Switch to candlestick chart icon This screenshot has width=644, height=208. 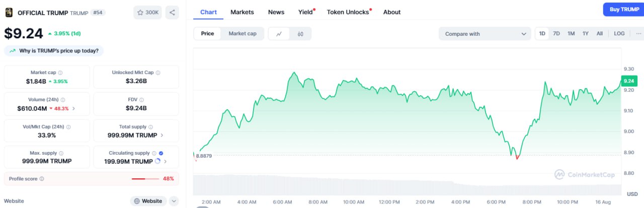pos(300,34)
